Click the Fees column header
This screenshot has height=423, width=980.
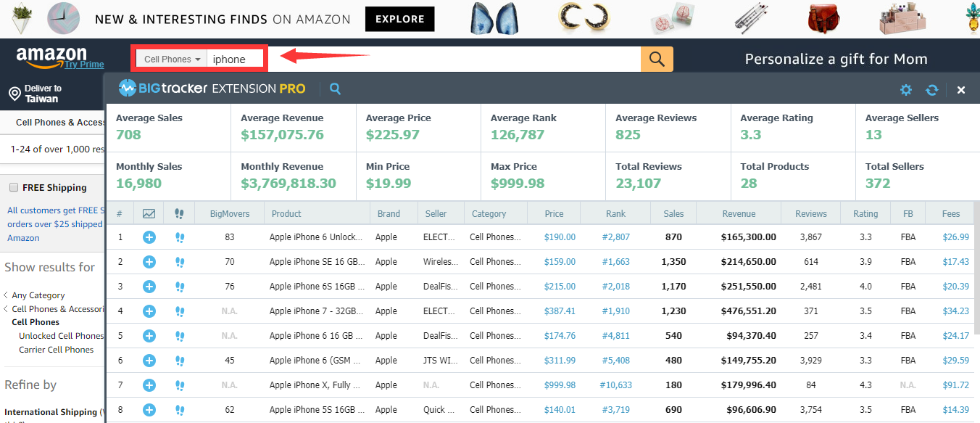(x=951, y=213)
